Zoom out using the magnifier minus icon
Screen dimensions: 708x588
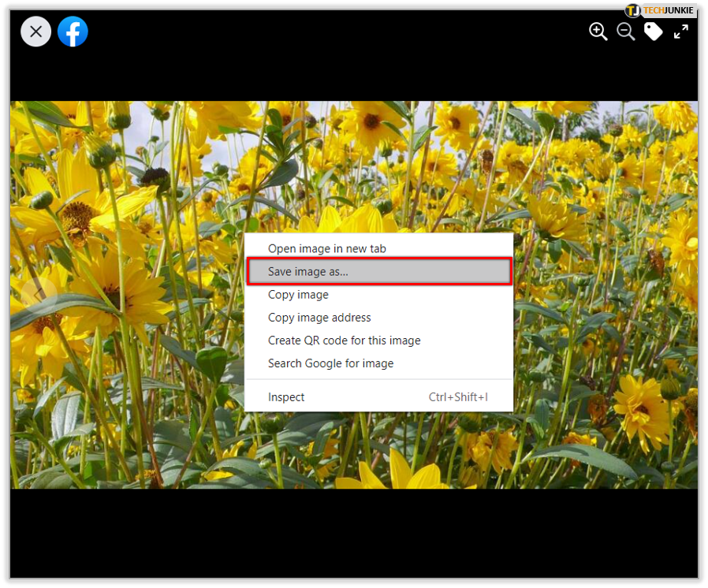coord(626,32)
